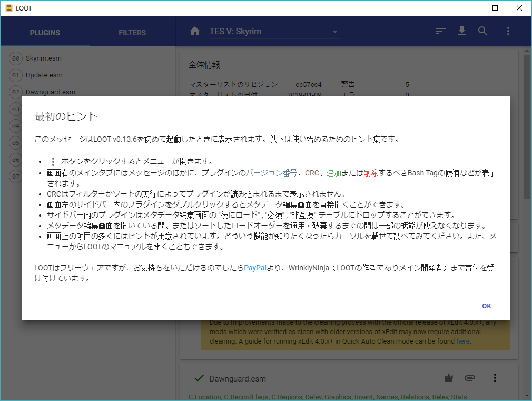The width and height of the screenshot is (532, 401).
Task: Click the main panel scrollbar thumb
Action: pos(527,126)
